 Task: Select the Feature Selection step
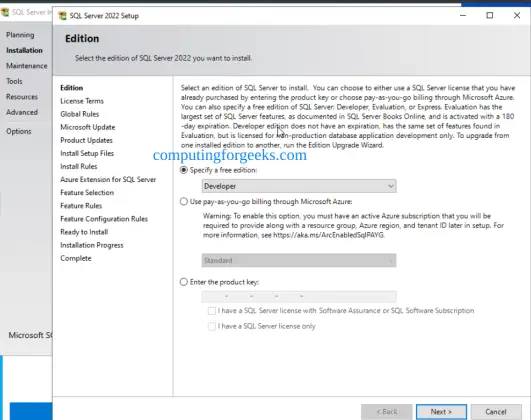[87, 193]
